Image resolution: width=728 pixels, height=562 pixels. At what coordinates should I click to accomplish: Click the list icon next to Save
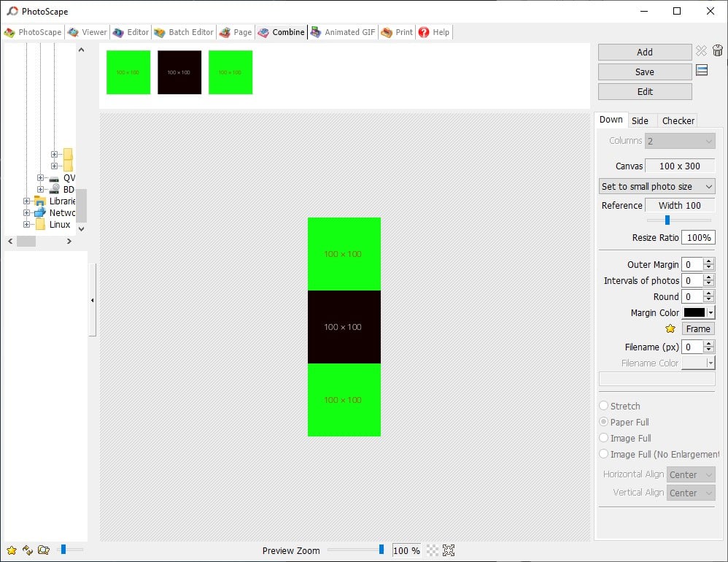[x=702, y=71]
